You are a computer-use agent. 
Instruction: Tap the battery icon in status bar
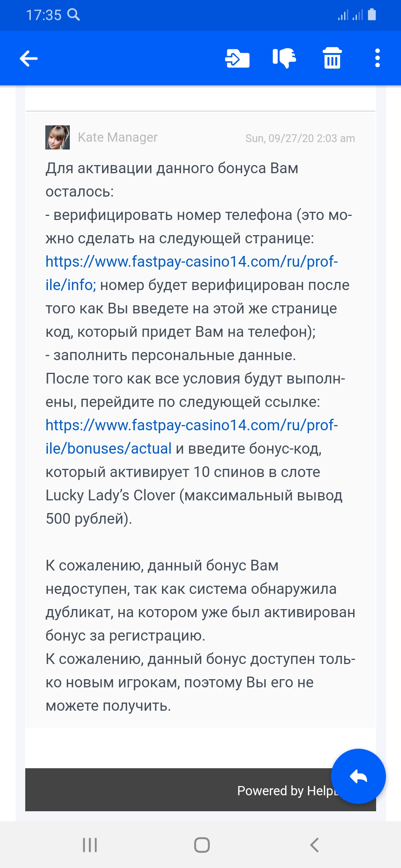click(372, 15)
